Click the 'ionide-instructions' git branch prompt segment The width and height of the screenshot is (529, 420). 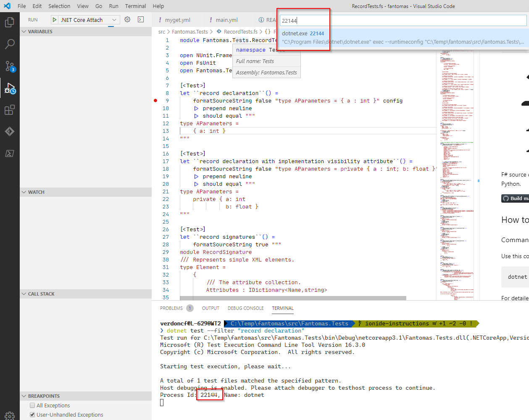[397, 324]
